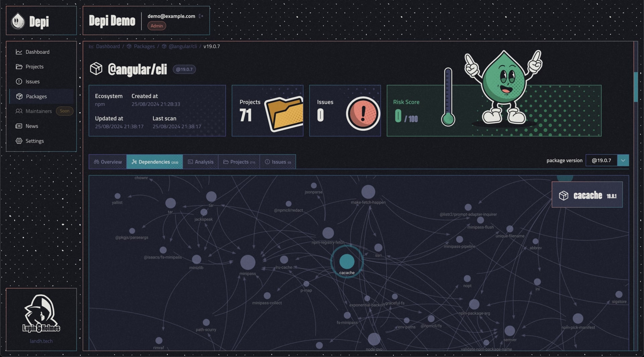Switch to the Analysis tab
This screenshot has width=644, height=357.
[x=201, y=162]
